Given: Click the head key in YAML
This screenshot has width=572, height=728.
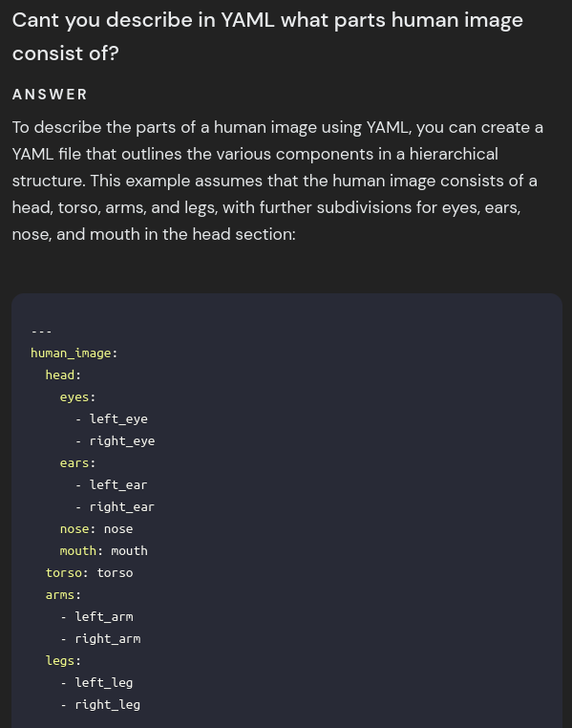Looking at the screenshot, I should click(x=60, y=375).
